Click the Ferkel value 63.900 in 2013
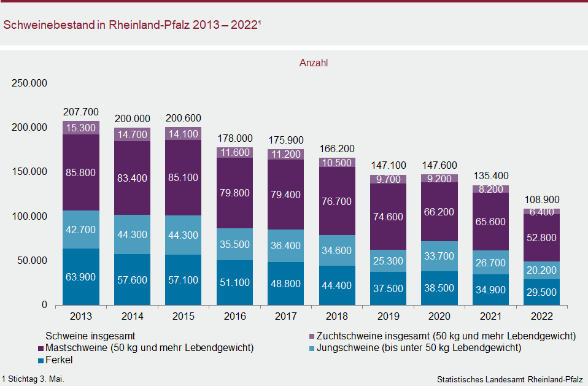This screenshot has width=588, height=386. tap(80, 277)
